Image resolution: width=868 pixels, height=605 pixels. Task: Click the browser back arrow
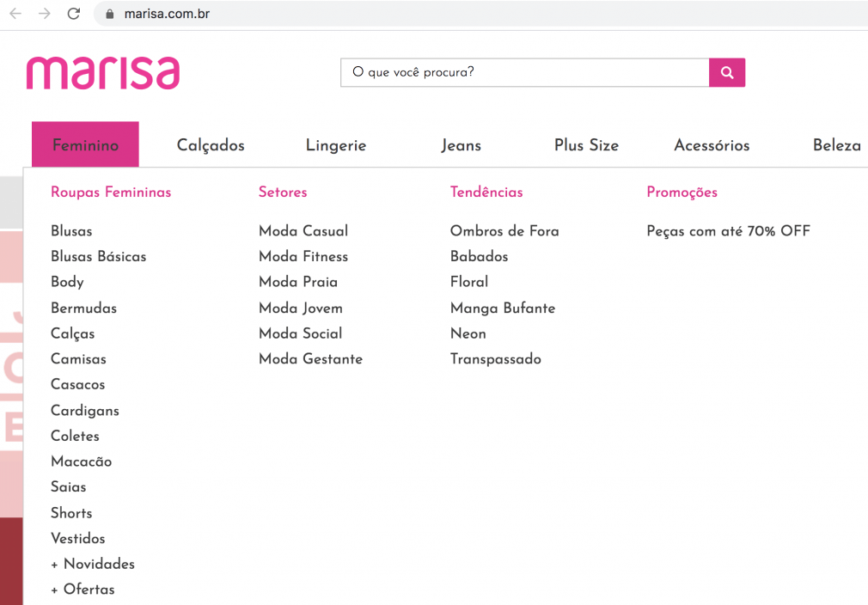coord(15,13)
